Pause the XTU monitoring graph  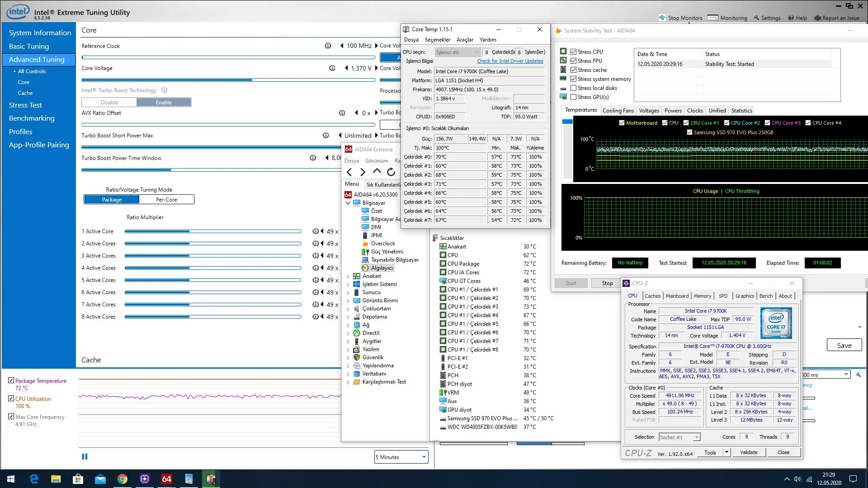[85, 457]
